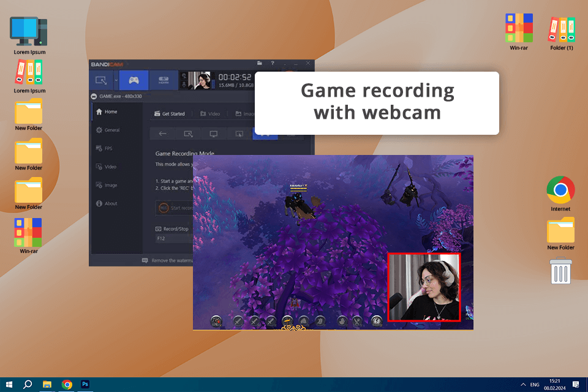Open the General settings section

[x=108, y=130]
